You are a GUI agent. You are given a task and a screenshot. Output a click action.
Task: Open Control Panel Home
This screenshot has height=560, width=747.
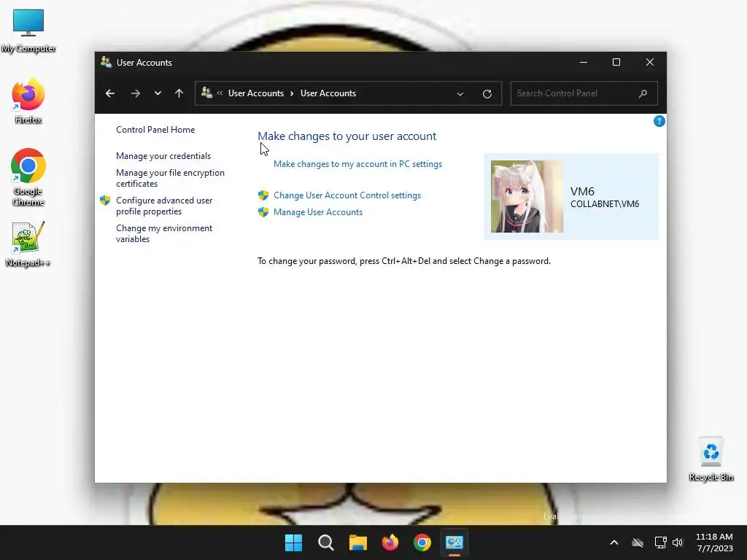pyautogui.click(x=155, y=130)
